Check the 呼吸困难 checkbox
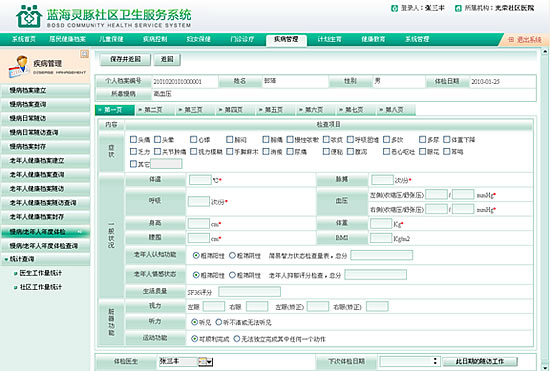 tap(350, 140)
